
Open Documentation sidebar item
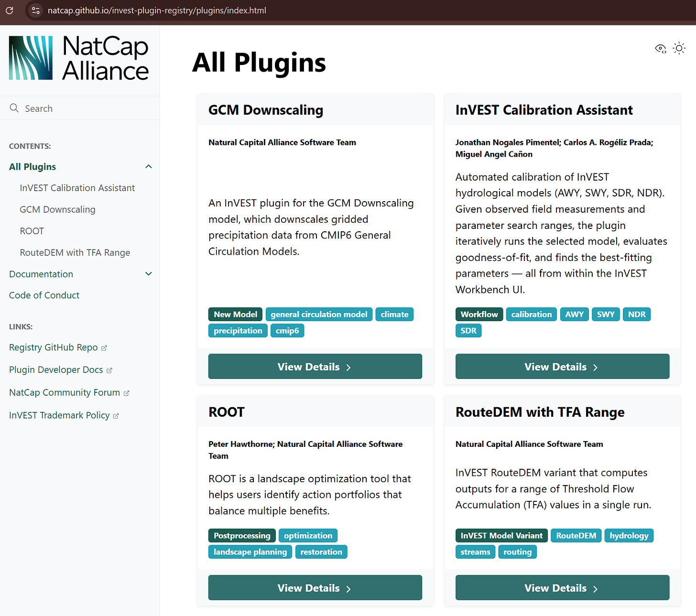click(x=41, y=274)
